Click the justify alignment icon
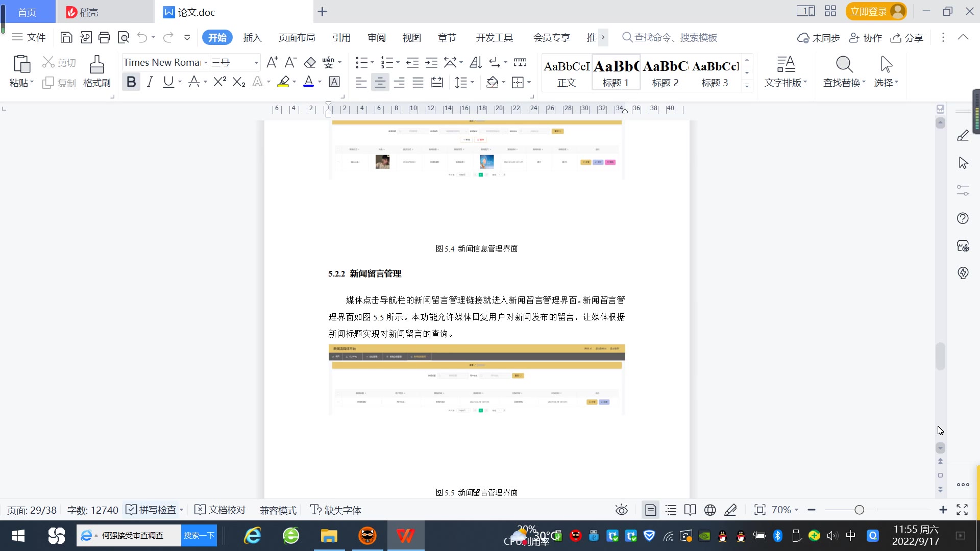The width and height of the screenshot is (980, 551). click(418, 82)
